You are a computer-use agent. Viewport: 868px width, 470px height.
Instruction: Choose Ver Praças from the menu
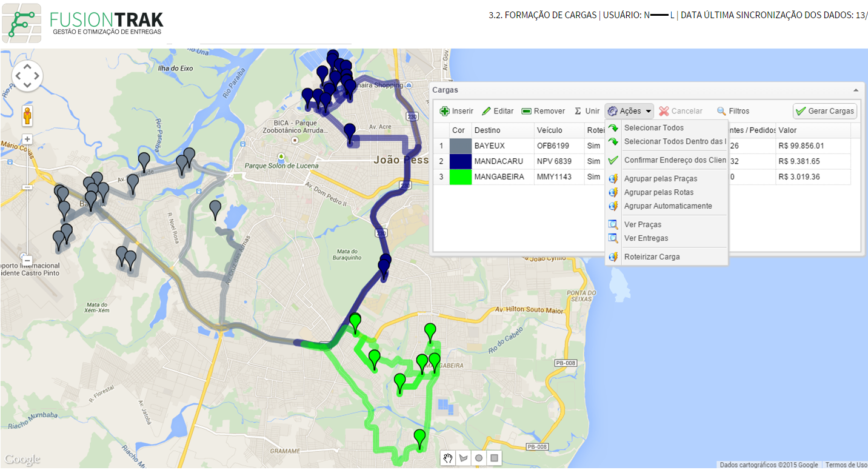(667, 224)
